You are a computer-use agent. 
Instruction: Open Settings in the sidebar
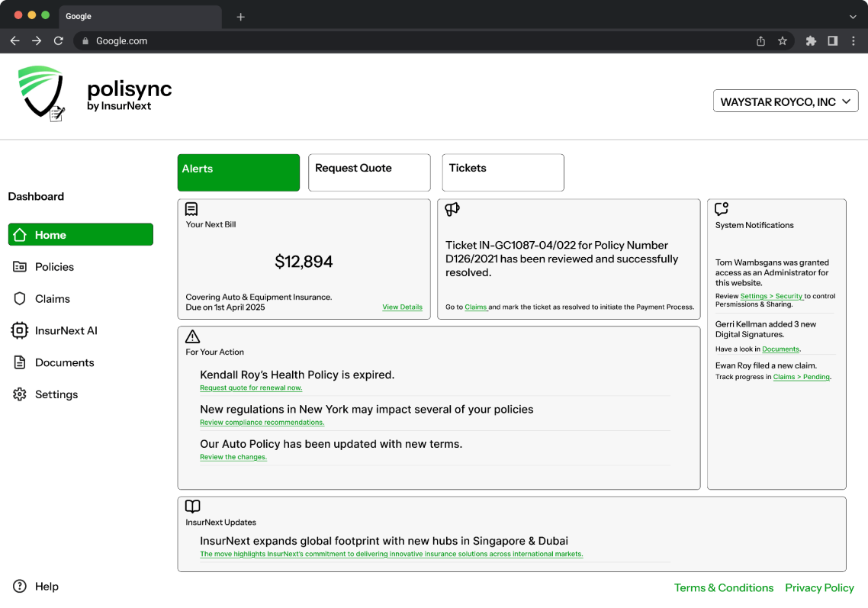pyautogui.click(x=56, y=394)
